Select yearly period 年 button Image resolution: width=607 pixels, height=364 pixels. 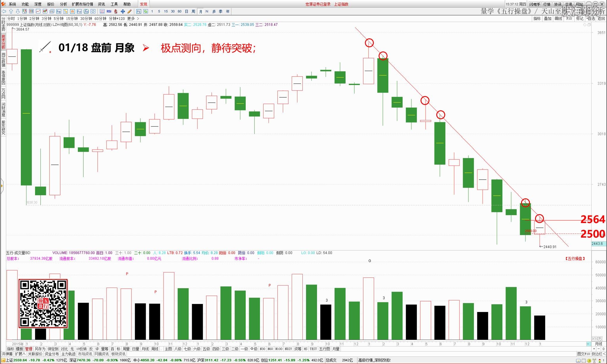click(x=228, y=11)
